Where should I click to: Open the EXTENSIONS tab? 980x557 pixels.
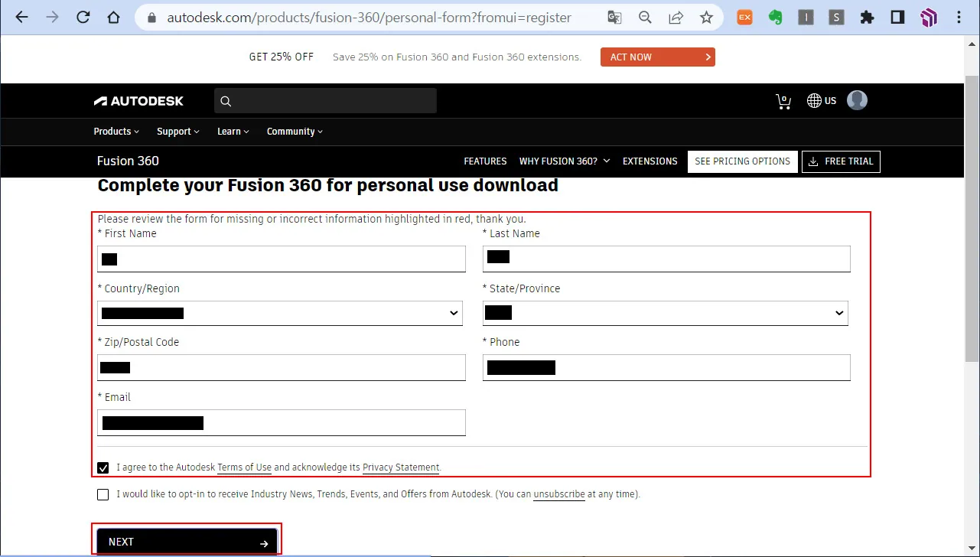[650, 161]
